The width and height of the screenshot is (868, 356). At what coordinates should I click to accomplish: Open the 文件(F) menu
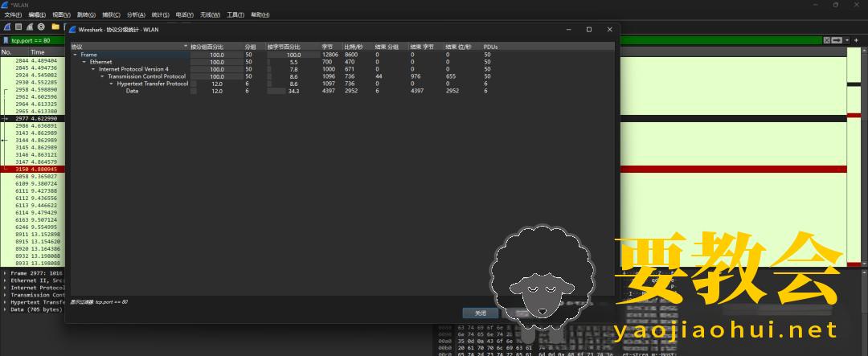point(14,15)
